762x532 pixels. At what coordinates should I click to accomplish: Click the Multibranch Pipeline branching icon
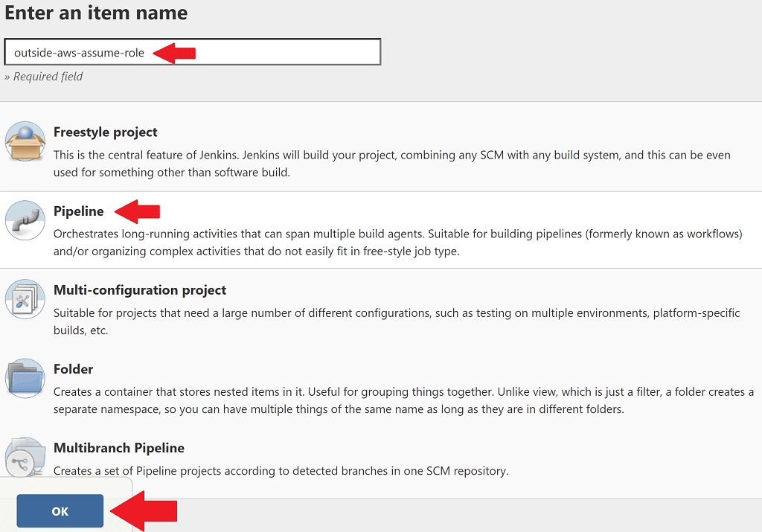pyautogui.click(x=25, y=455)
